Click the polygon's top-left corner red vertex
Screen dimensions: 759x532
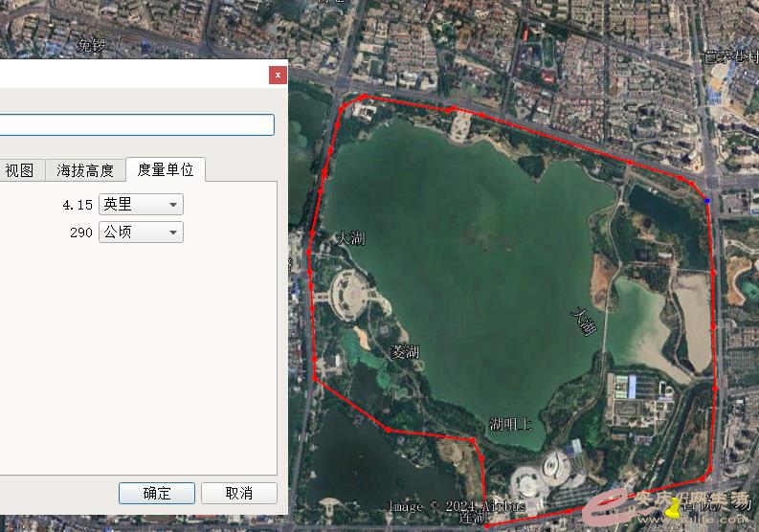pyautogui.click(x=362, y=98)
